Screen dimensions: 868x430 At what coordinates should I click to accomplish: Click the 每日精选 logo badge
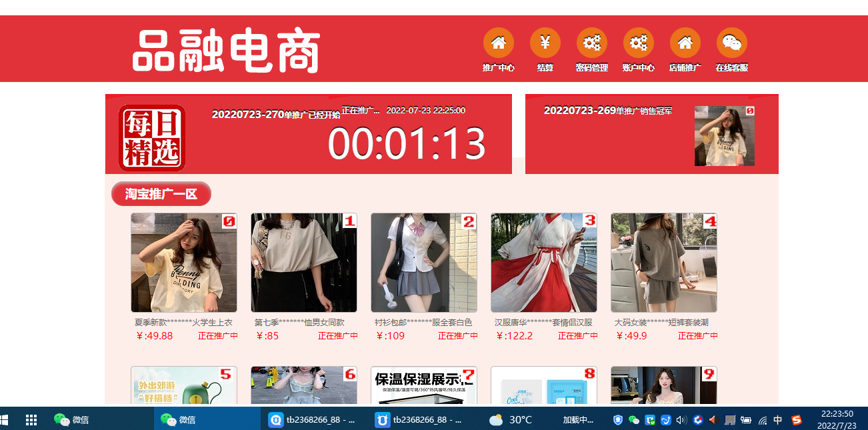152,138
